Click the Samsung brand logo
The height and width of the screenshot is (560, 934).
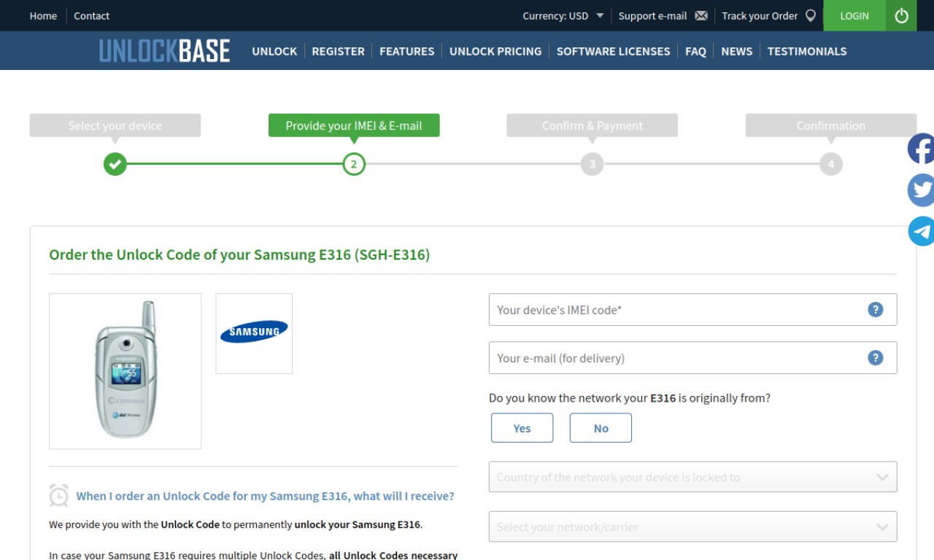point(254,333)
